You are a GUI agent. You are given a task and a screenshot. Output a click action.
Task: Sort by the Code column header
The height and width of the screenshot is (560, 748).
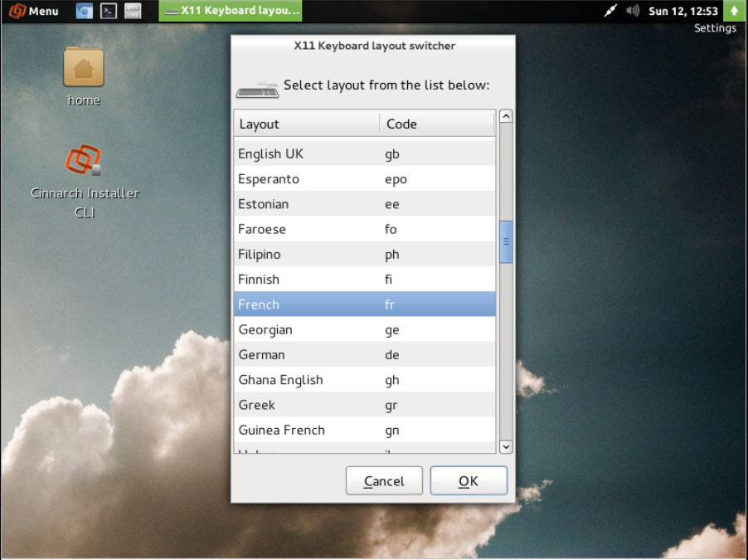pyautogui.click(x=436, y=124)
